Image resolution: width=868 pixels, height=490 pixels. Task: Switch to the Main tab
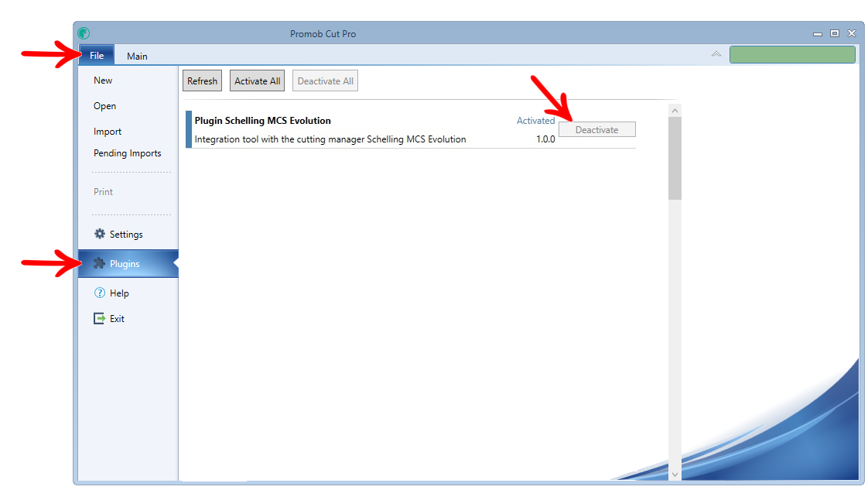click(x=137, y=56)
